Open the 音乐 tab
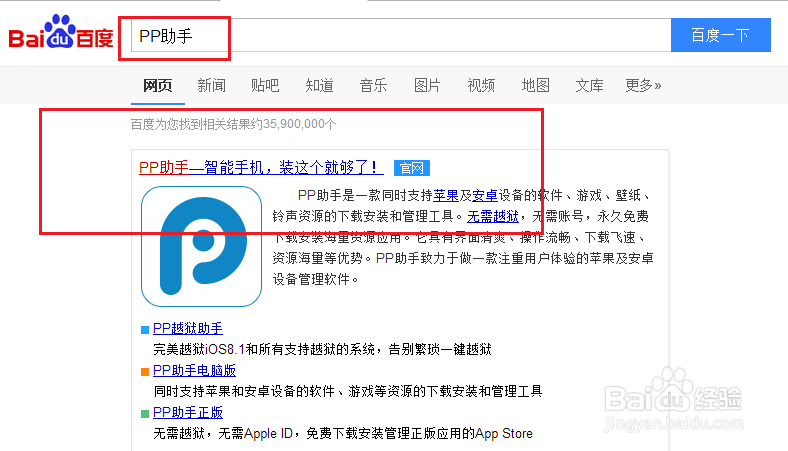This screenshot has width=788, height=451. point(373,85)
